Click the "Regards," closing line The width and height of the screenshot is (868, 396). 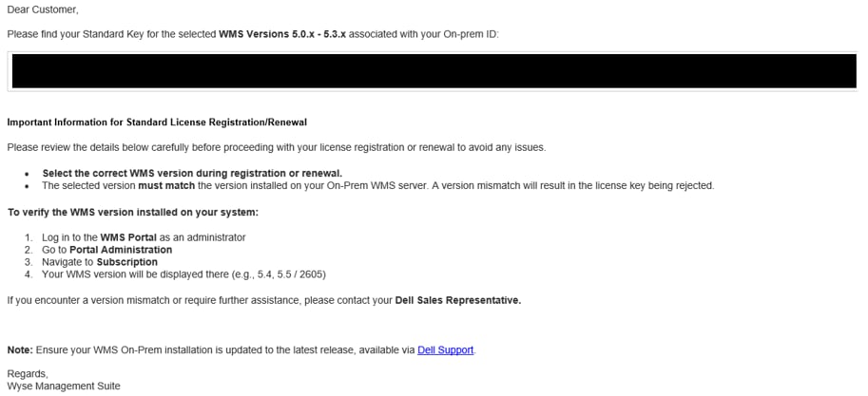click(28, 374)
